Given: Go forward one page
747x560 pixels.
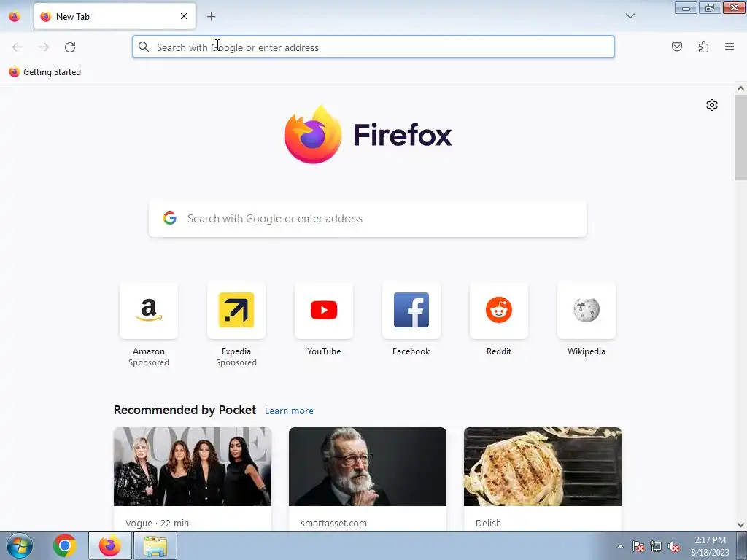Looking at the screenshot, I should coord(44,47).
